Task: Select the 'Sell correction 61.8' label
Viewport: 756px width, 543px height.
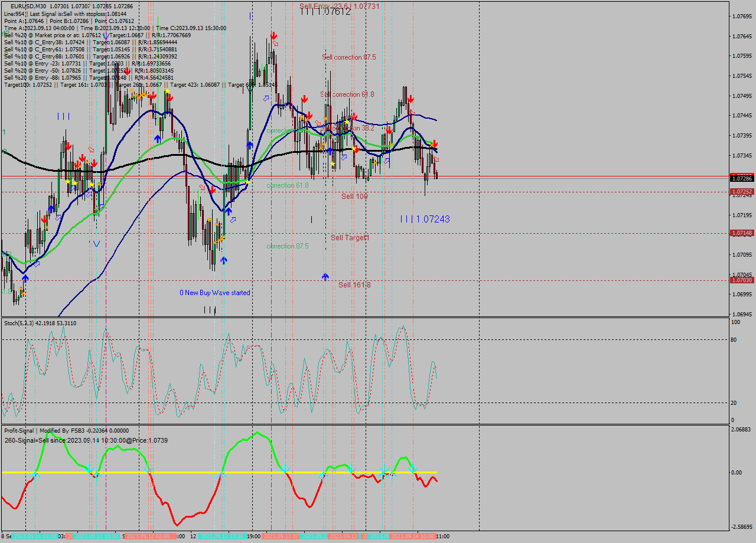Action: (347, 94)
